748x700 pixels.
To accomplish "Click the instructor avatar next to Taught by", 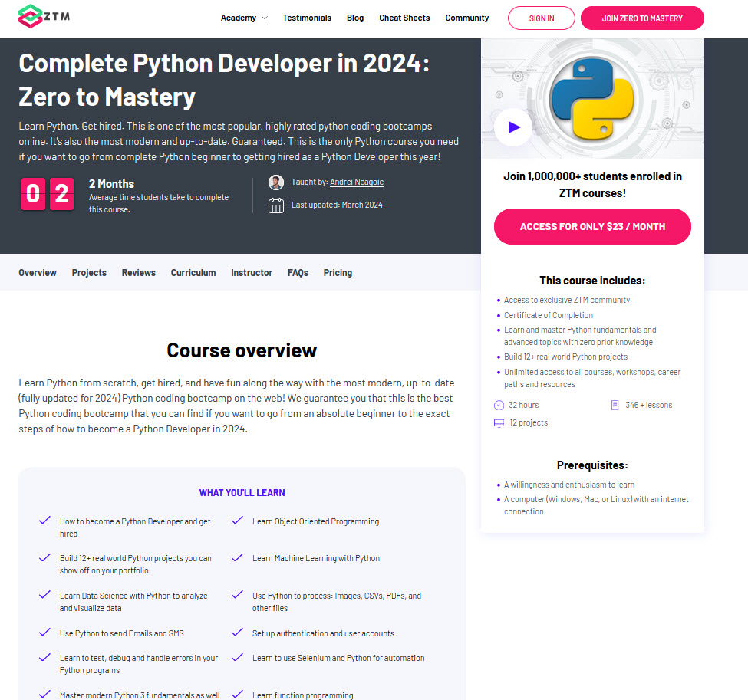I will [275, 182].
